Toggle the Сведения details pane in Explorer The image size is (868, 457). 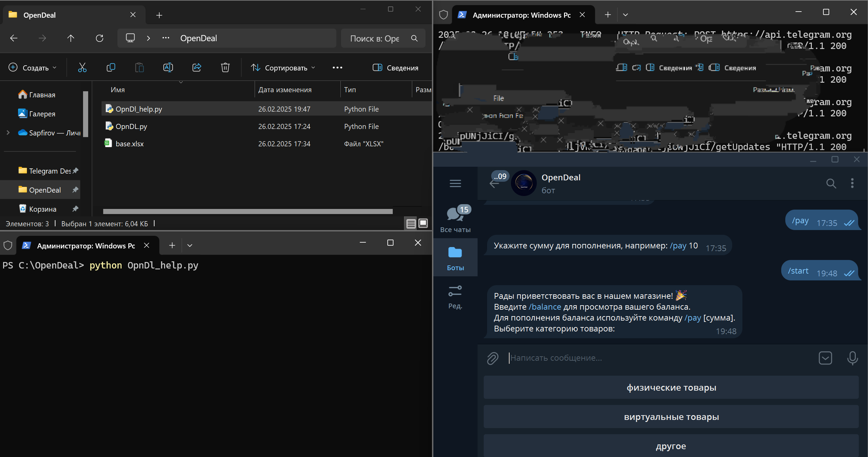click(x=396, y=67)
